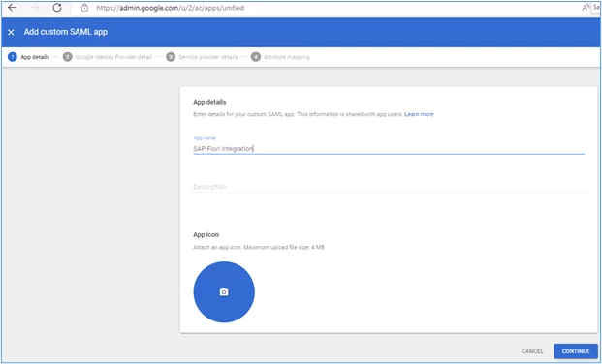602x364 pixels.
Task: Close the Add custom SAML app dialog
Action: tap(11, 33)
